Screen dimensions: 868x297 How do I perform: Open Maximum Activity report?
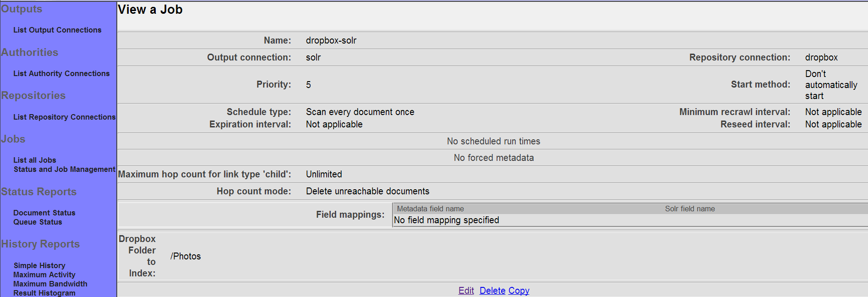pos(44,275)
